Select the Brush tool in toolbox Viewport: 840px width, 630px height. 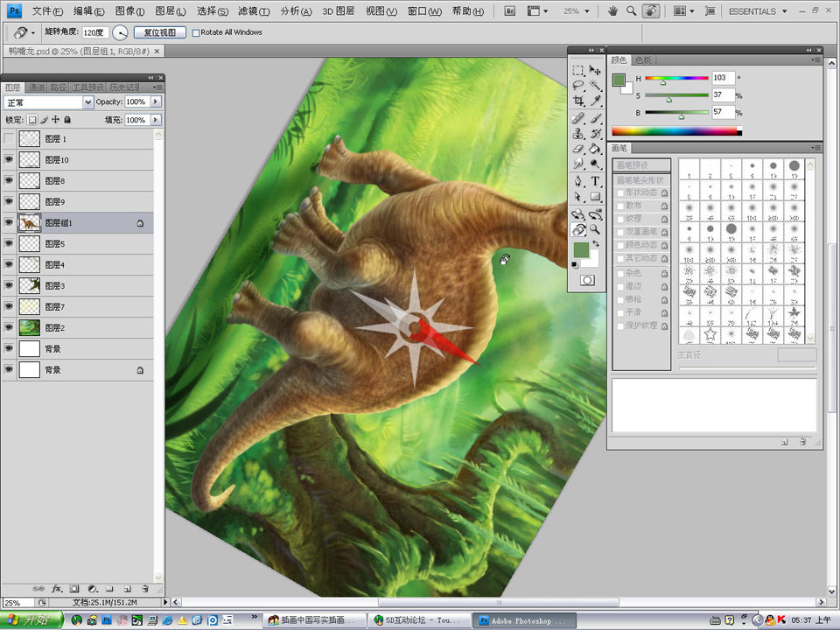pyautogui.click(x=595, y=118)
